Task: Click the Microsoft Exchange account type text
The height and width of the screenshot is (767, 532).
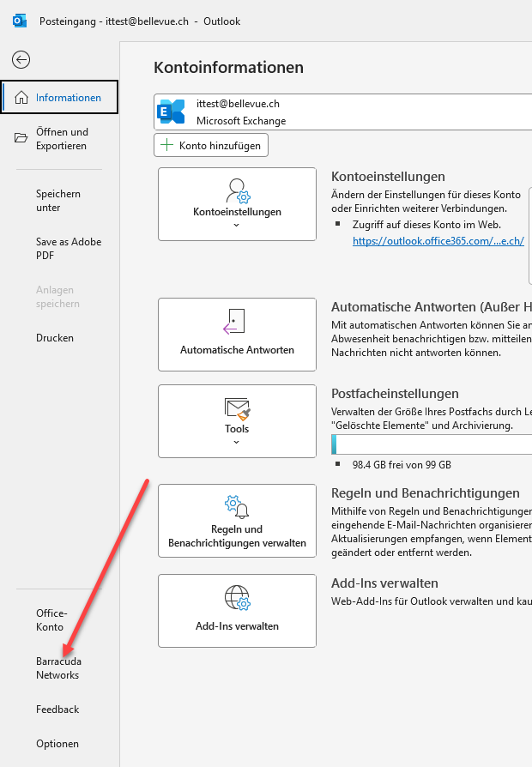Action: (241, 121)
